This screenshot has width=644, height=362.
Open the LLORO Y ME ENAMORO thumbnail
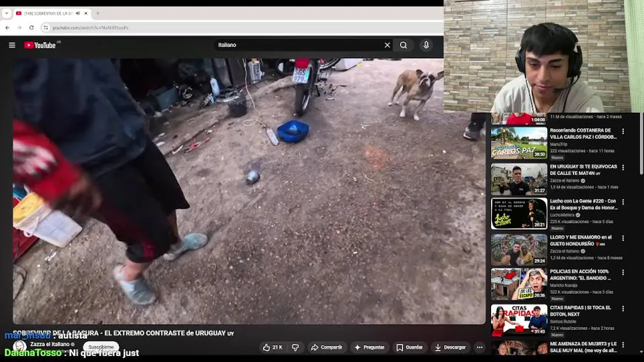519,250
